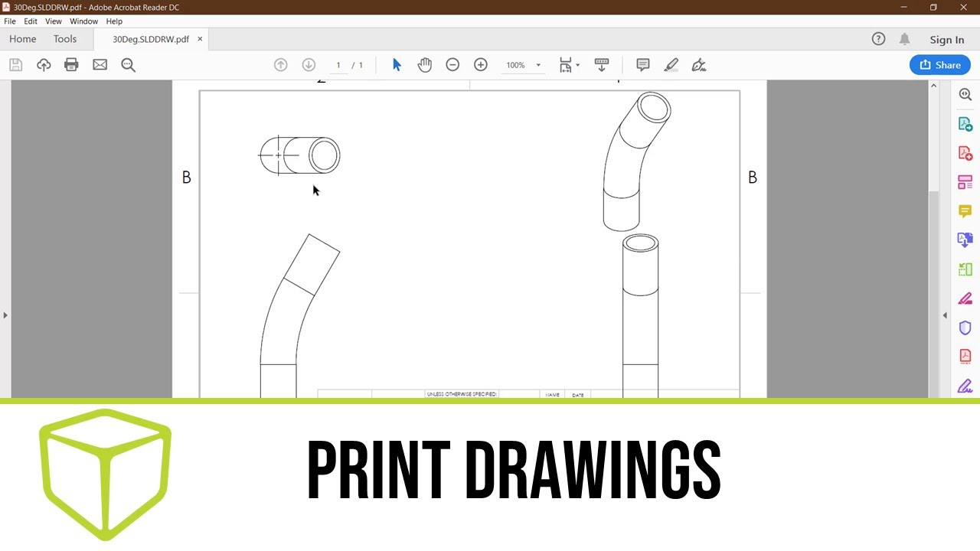This screenshot has height=551, width=980.
Task: Click the Save file icon
Action: coord(15,65)
